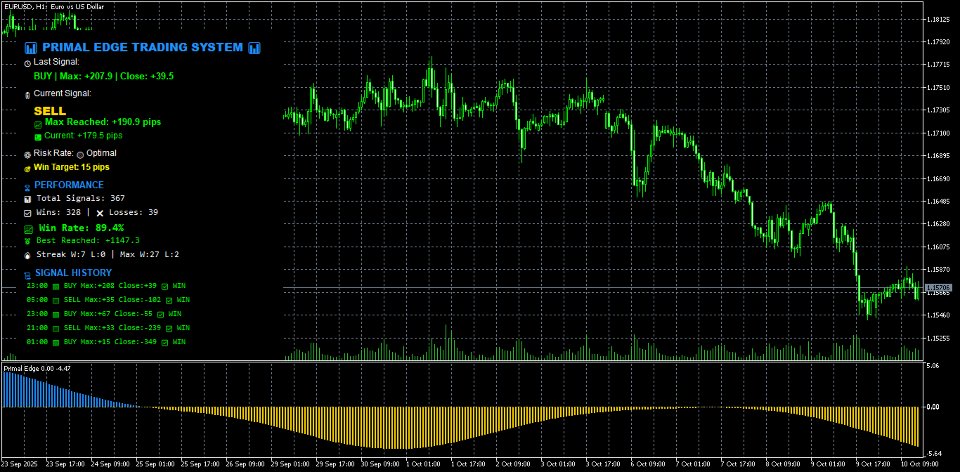960x472 pixels.
Task: Click the checkmark icon before Wins: 328
Action: 28,214
